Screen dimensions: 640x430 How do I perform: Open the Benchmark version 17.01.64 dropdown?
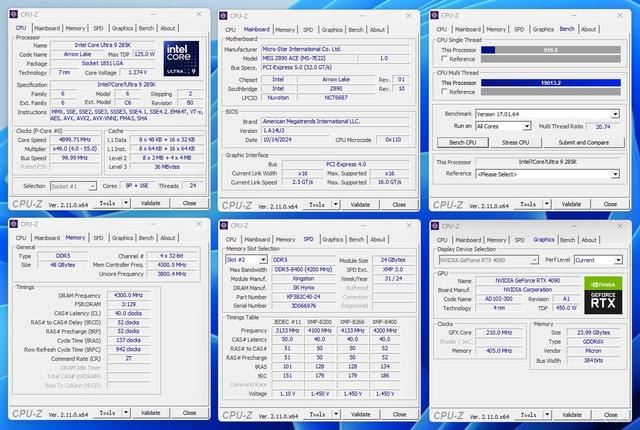[x=617, y=114]
